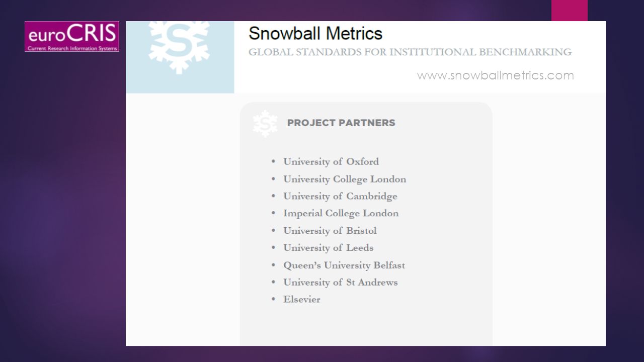Select University of Cambridge entry
The height and width of the screenshot is (362, 644).
coord(340,197)
